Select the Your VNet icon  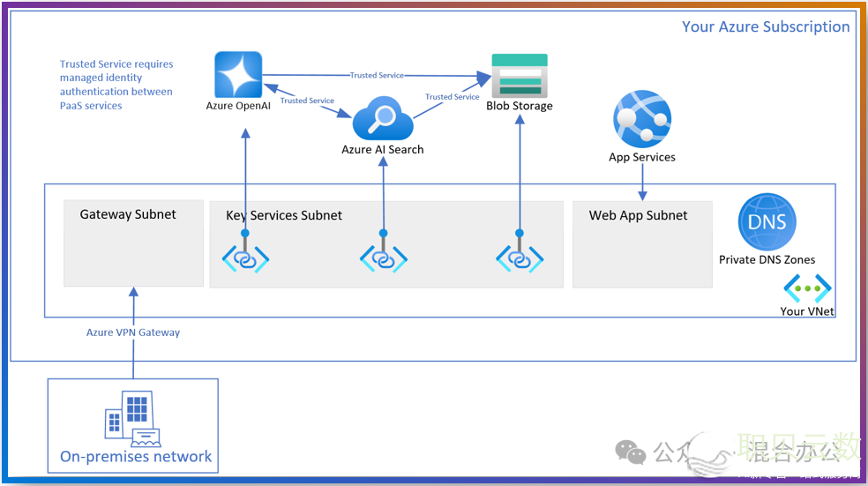(807, 288)
